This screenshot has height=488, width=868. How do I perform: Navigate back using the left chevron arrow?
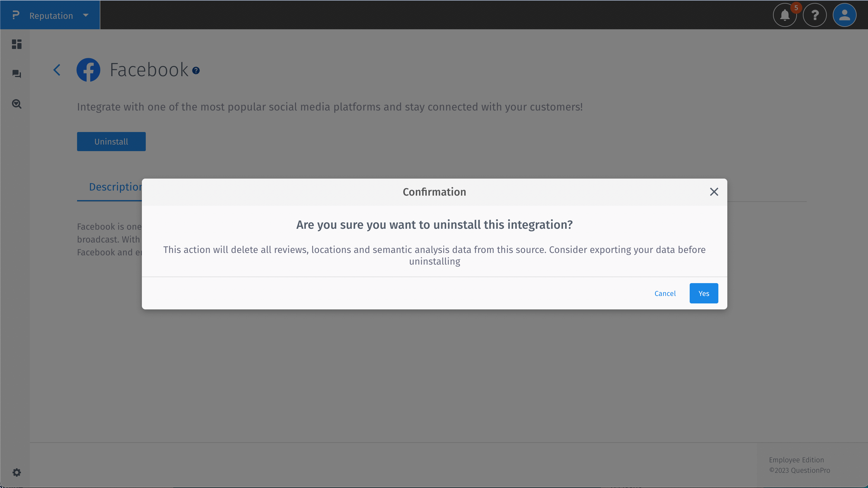click(57, 70)
